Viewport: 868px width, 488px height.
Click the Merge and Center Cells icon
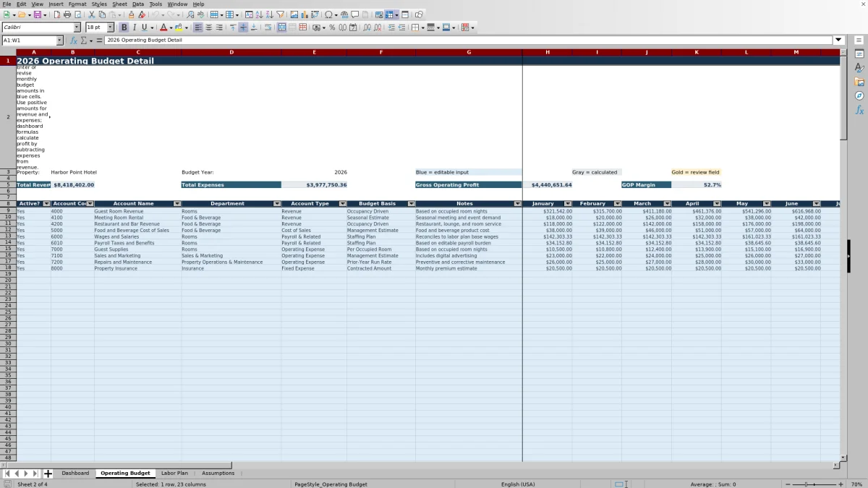(281, 27)
